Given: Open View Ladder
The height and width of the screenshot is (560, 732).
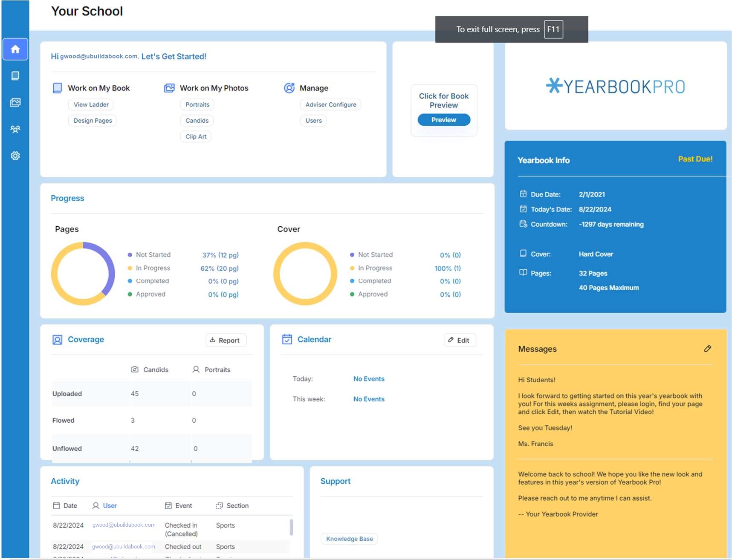Looking at the screenshot, I should coord(91,104).
